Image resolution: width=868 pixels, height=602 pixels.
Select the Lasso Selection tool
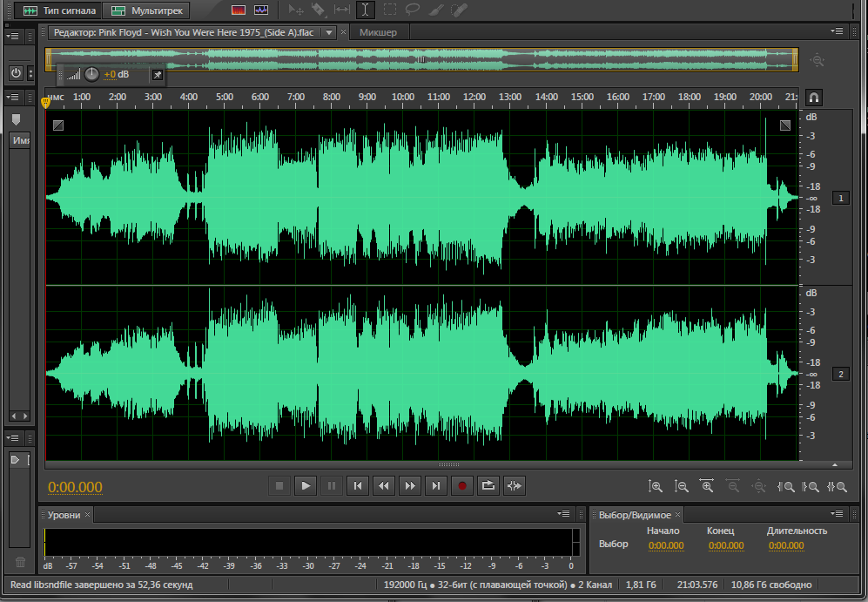pyautogui.click(x=413, y=10)
